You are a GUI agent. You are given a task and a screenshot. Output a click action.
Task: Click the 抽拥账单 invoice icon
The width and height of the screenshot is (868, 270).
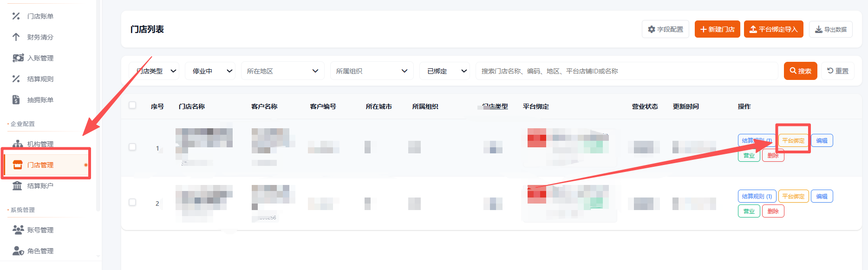pyautogui.click(x=16, y=99)
